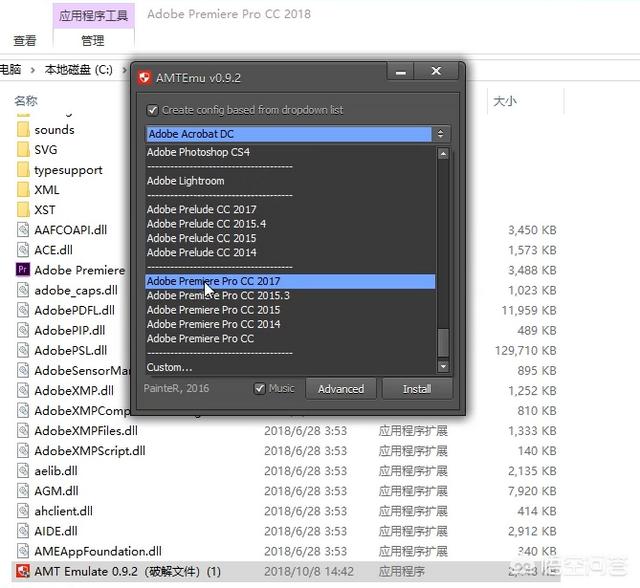Sort files by the 大小 column header
Screen dimensions: 640x588
[x=504, y=101]
